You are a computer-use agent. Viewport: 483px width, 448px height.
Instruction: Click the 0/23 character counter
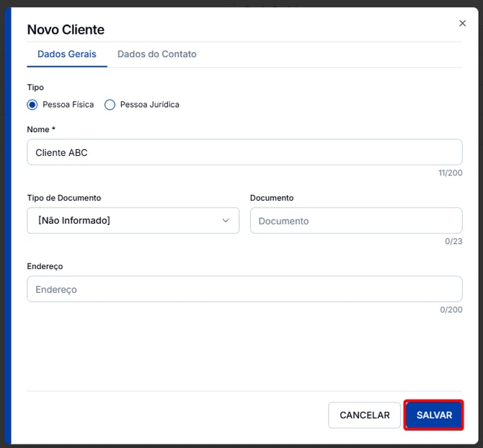[453, 241]
